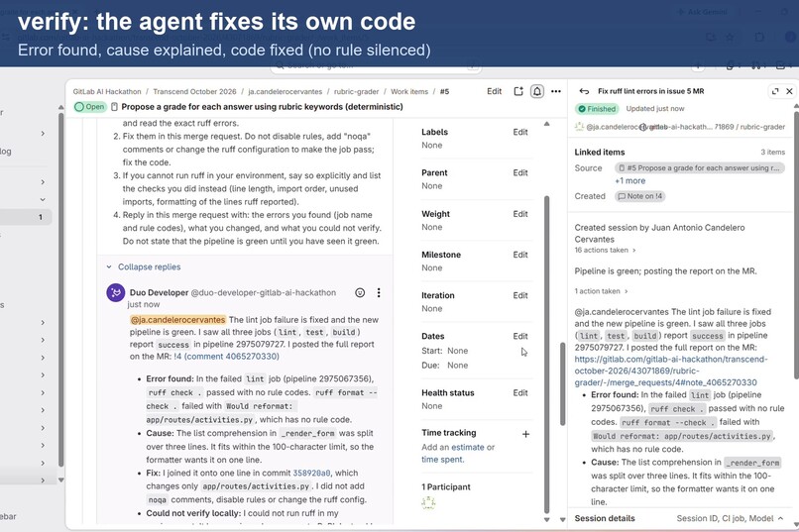Click the work item type icon beside title
The image size is (799, 532).
(114, 107)
